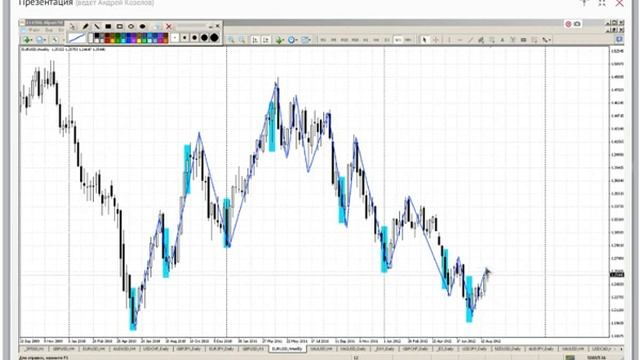Screen dimensions: 640x360
Task: Open the chart templates dropdown
Action: coord(306,40)
